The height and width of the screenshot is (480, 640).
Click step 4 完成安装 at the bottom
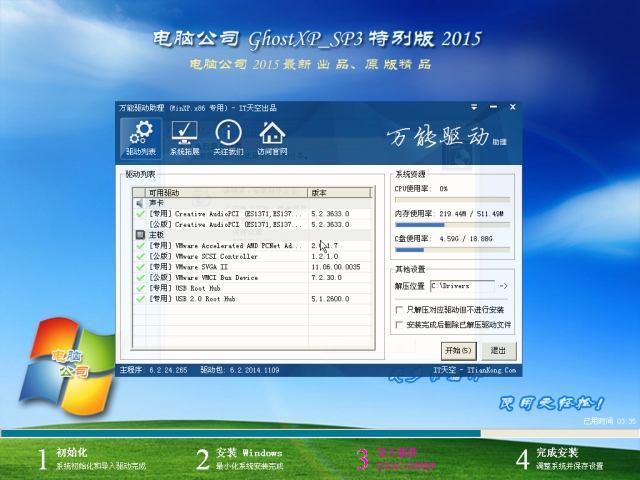559,459
